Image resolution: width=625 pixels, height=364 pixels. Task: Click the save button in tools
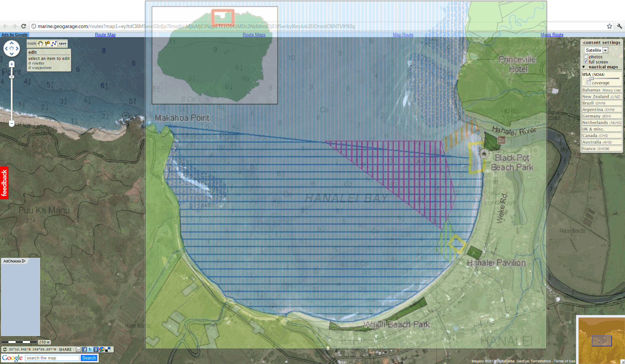pyautogui.click(x=62, y=43)
